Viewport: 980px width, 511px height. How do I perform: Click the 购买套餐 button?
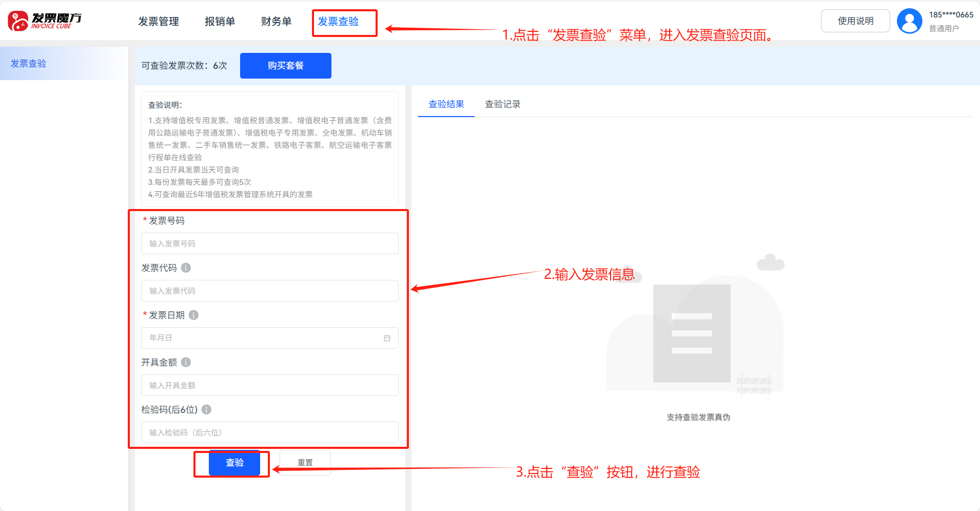coord(285,66)
